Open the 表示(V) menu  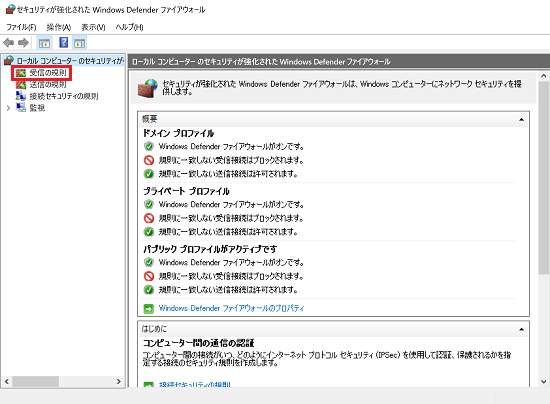click(93, 27)
